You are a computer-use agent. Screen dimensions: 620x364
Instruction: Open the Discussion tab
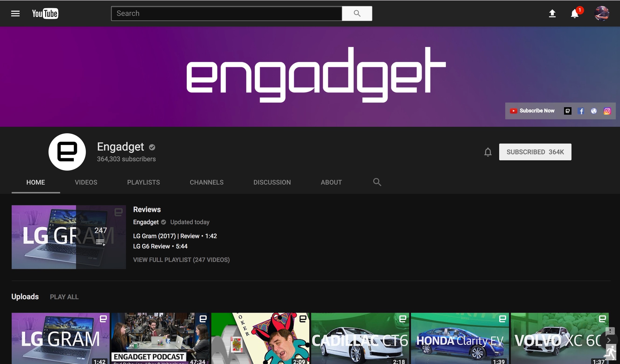(x=272, y=182)
